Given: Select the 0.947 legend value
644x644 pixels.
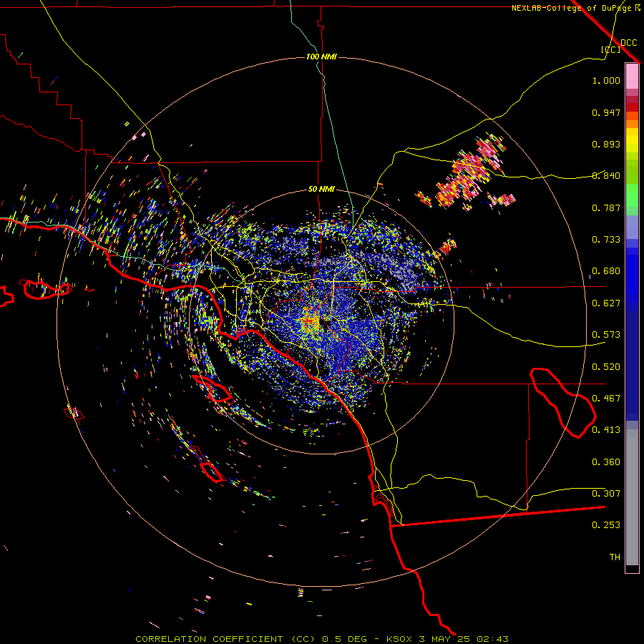Looking at the screenshot, I should pyautogui.click(x=606, y=112).
